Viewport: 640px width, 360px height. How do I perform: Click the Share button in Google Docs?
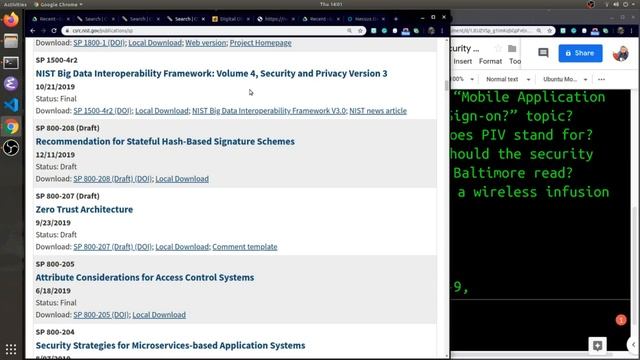coord(580,53)
